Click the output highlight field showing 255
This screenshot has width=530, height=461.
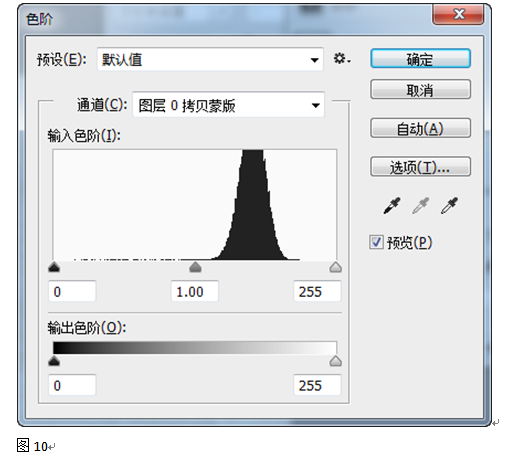pos(317,385)
